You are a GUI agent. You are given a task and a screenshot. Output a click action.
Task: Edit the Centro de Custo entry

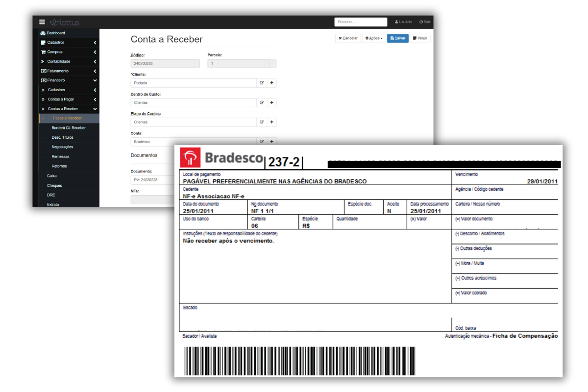[x=262, y=103]
